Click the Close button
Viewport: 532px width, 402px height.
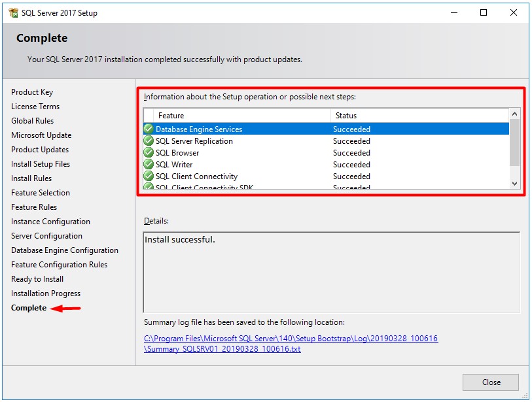490,382
